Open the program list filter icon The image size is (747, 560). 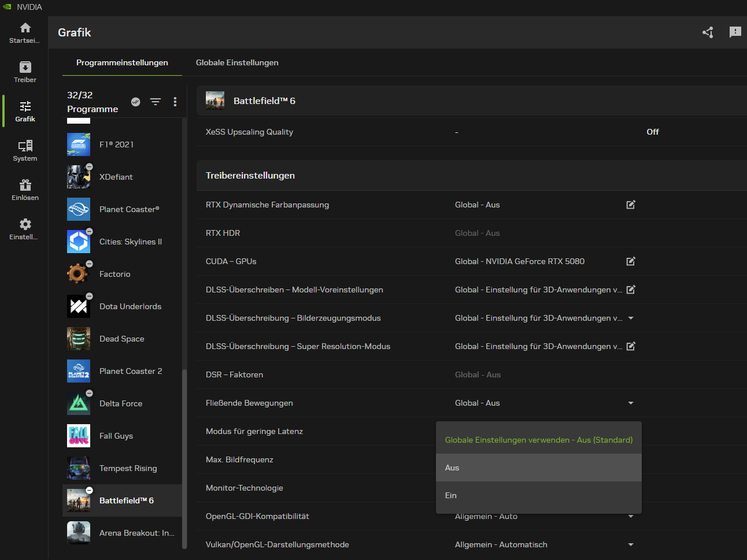pos(156,102)
